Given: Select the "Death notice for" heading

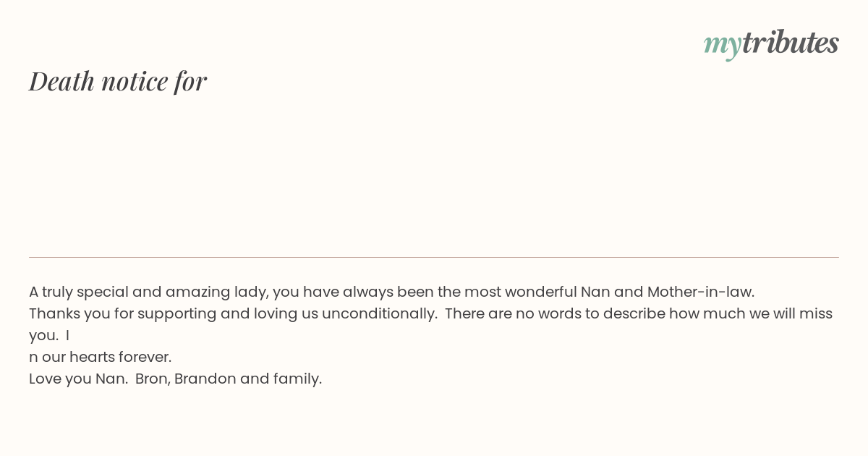Looking at the screenshot, I should (118, 81).
